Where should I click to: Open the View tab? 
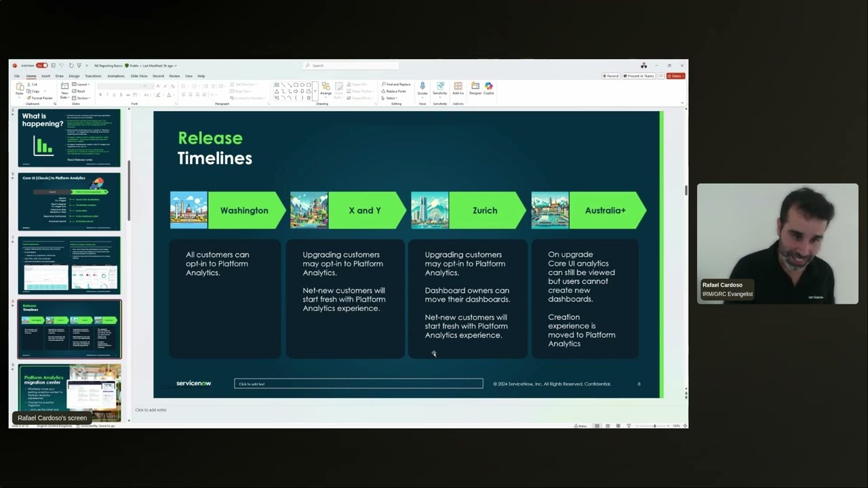click(x=189, y=76)
